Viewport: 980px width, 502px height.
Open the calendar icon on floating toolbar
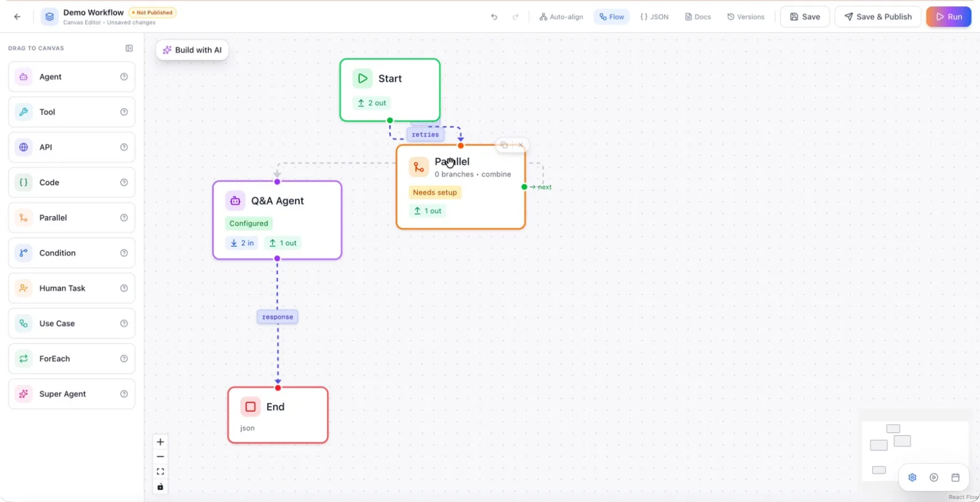pos(956,477)
